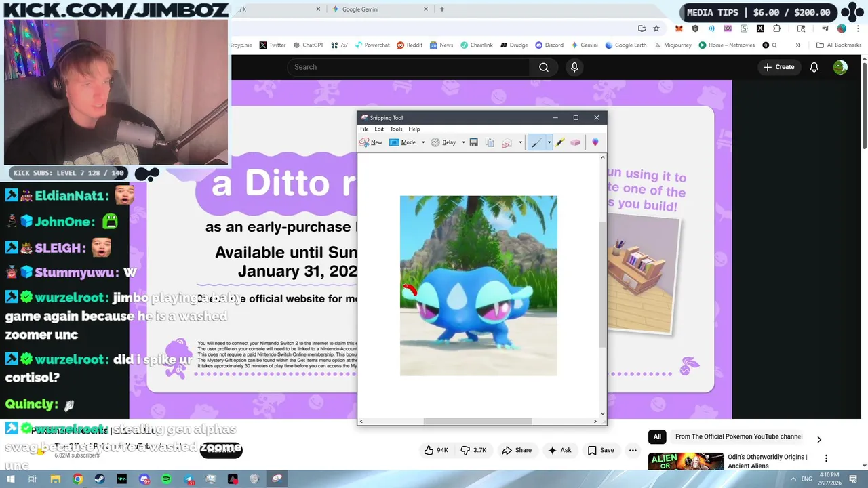
Task: Click the Send Snip envelope icon
Action: point(507,142)
